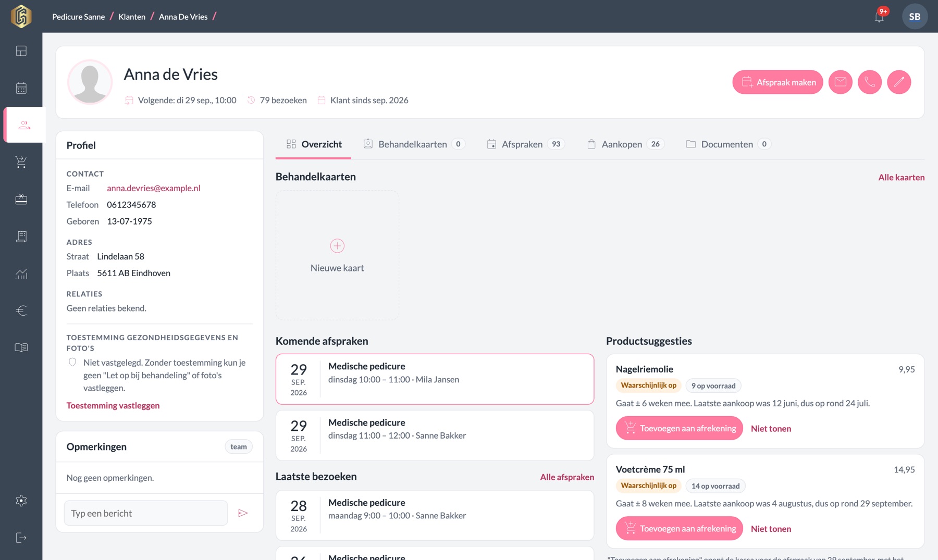
Task: Open the 10:00 appointment with Mila Jansen
Action: pos(435,379)
